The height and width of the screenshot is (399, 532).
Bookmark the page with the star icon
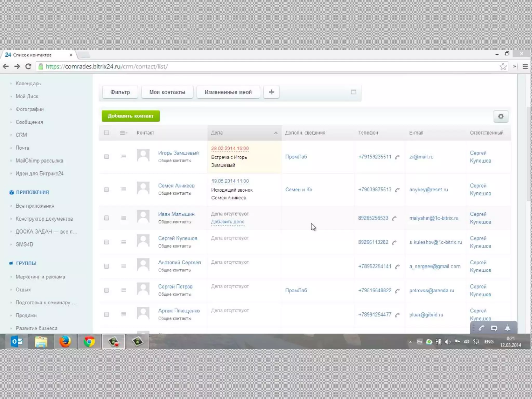pos(503,66)
